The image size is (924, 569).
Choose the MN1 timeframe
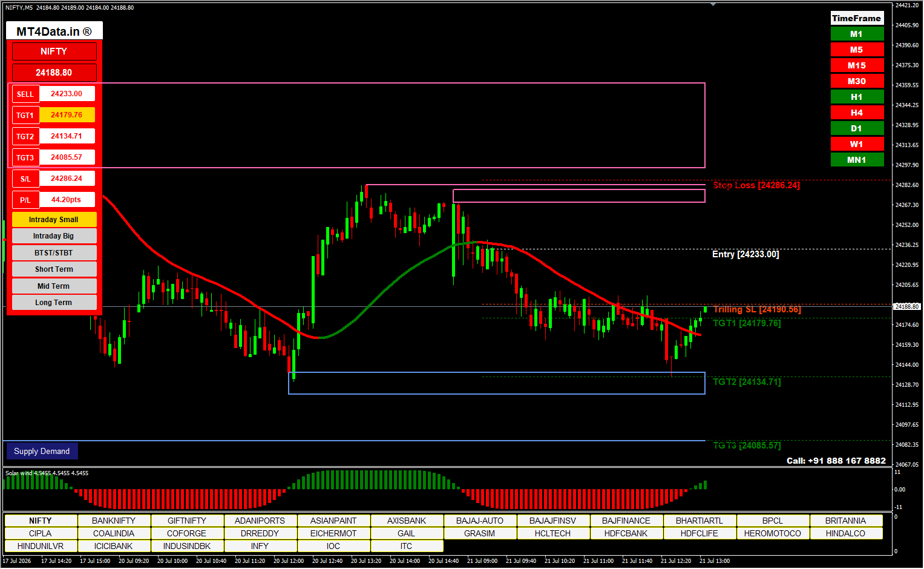tap(857, 160)
